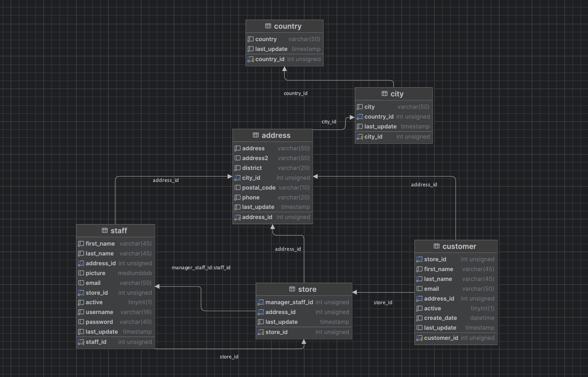
Task: Click last_update row in staff table
Action: click(x=115, y=332)
